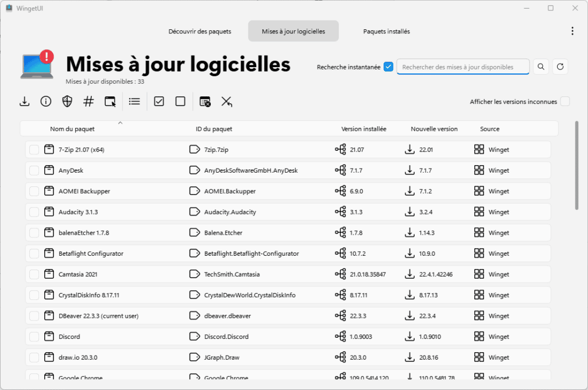Click new version 22.4.1.42246
This screenshot has height=390, width=588.
click(x=436, y=274)
